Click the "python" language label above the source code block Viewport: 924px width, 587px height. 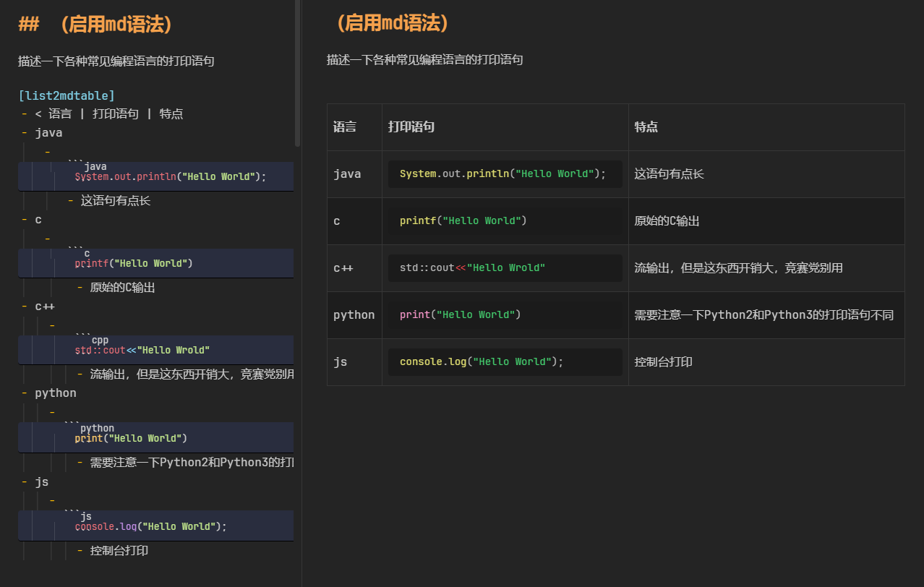point(98,428)
